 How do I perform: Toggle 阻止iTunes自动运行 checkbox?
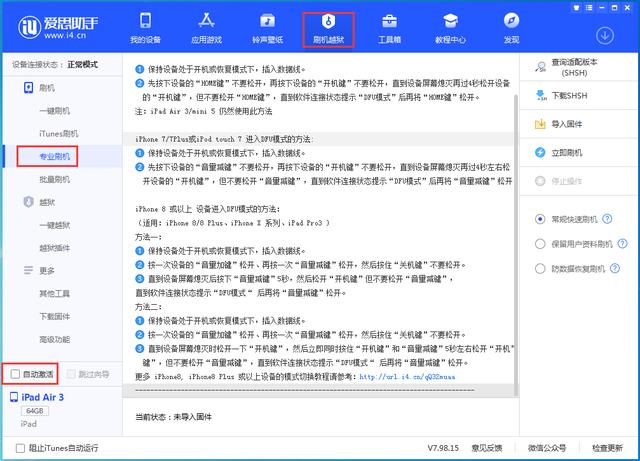pos(20,448)
